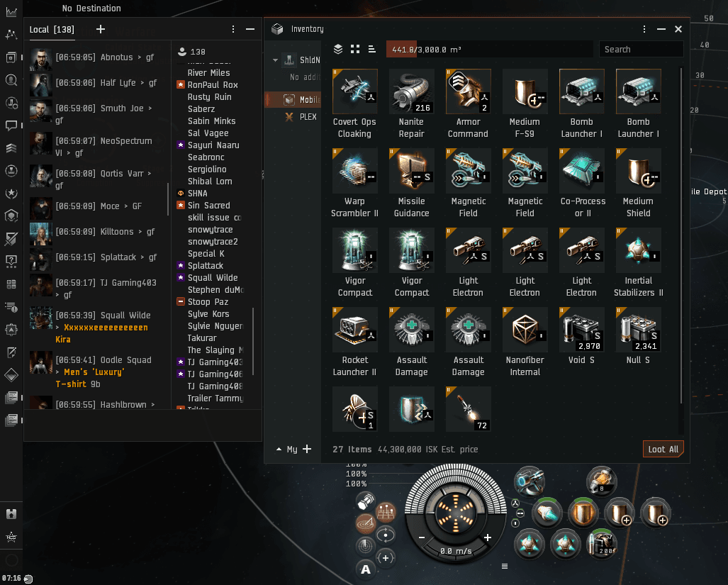Switch inventory to icon grid view
Viewport: 728px width, 585px height.
pos(355,49)
